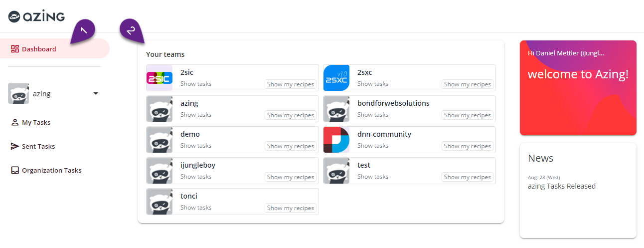Click the tonci team avatar icon
The width and height of the screenshot is (644, 248).
click(x=160, y=202)
